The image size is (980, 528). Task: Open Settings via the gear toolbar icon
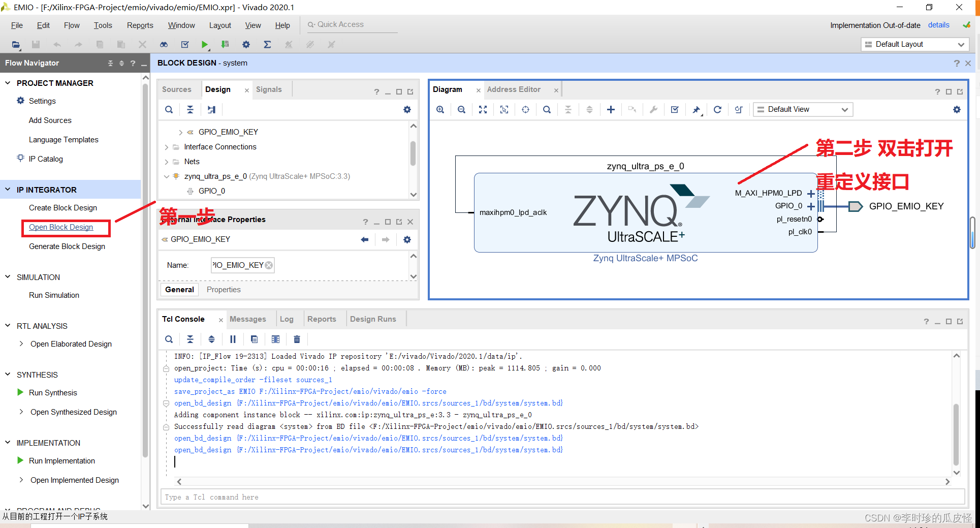click(246, 44)
